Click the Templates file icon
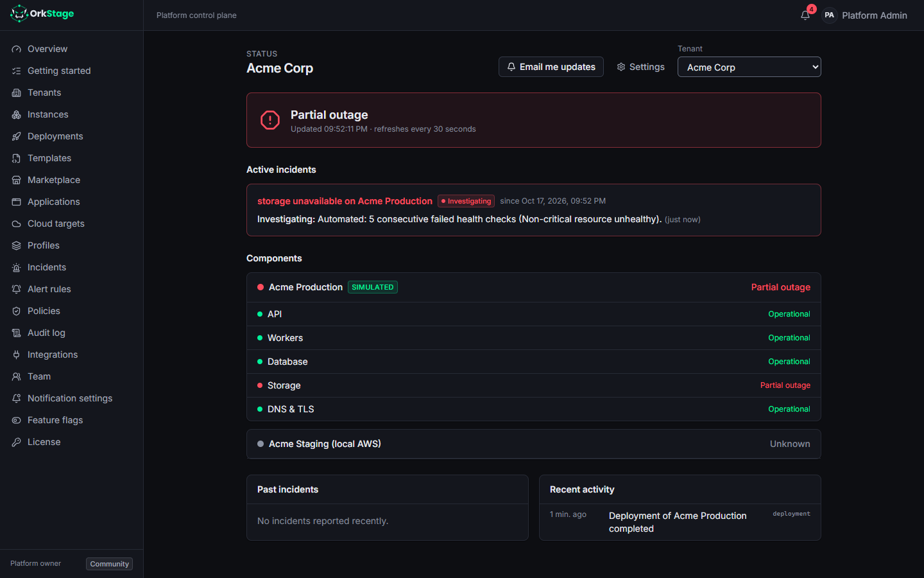The height and width of the screenshot is (578, 924). pyautogui.click(x=17, y=158)
